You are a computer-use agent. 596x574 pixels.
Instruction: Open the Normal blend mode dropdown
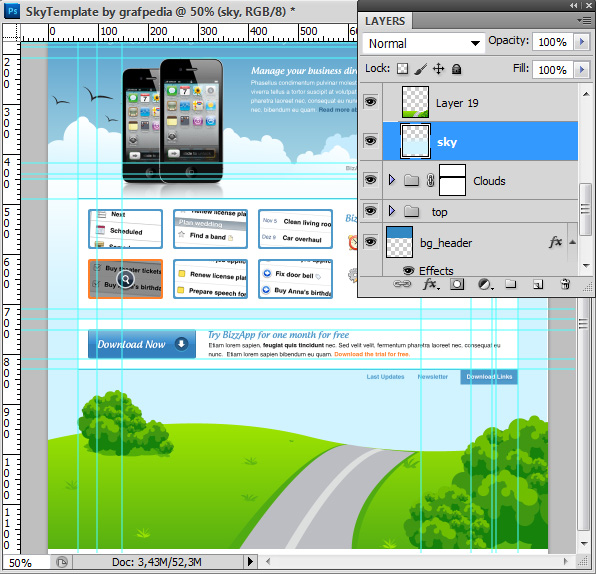click(x=424, y=43)
